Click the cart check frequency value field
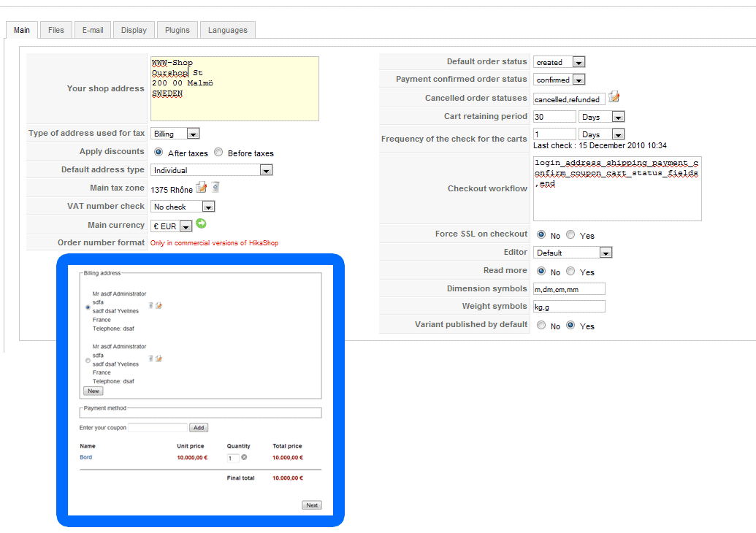The image size is (756, 533). [x=554, y=134]
